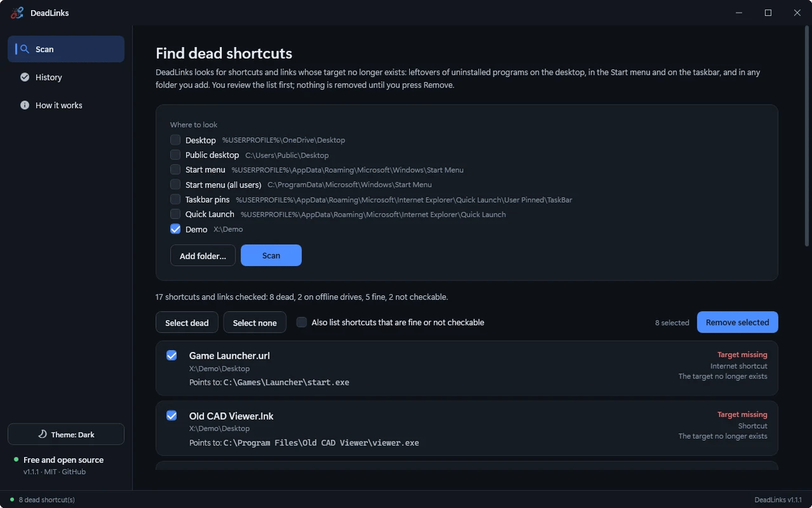812x508 pixels.
Task: Click the magnifier icon beside Scan
Action: pos(25,49)
